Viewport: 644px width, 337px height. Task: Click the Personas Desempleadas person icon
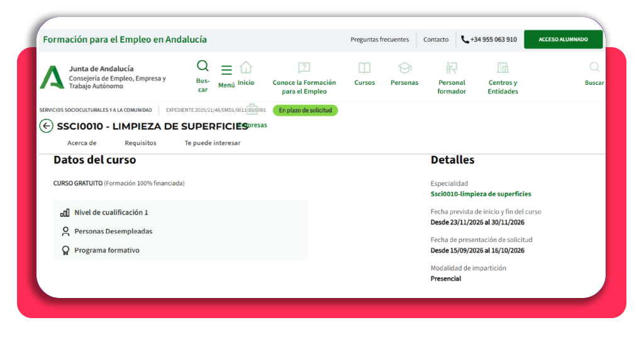tap(65, 231)
